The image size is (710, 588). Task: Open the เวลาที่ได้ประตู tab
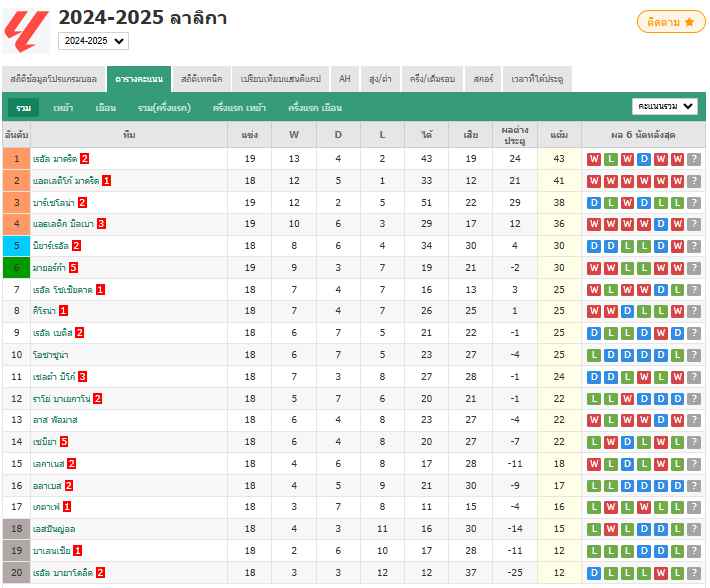pos(537,79)
